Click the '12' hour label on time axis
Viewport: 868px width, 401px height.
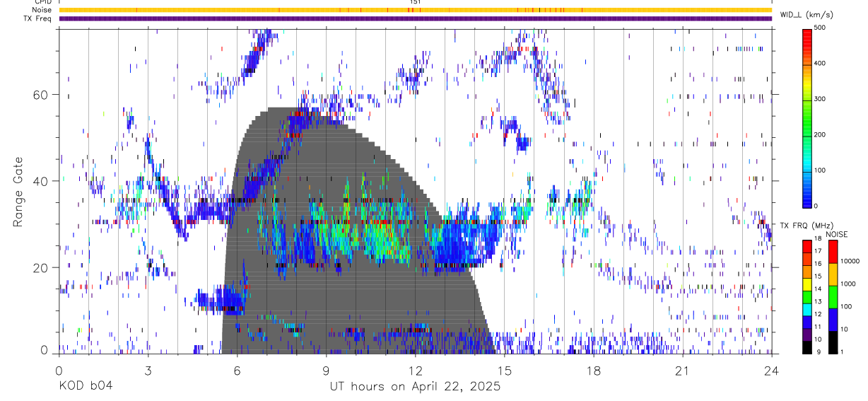415,369
